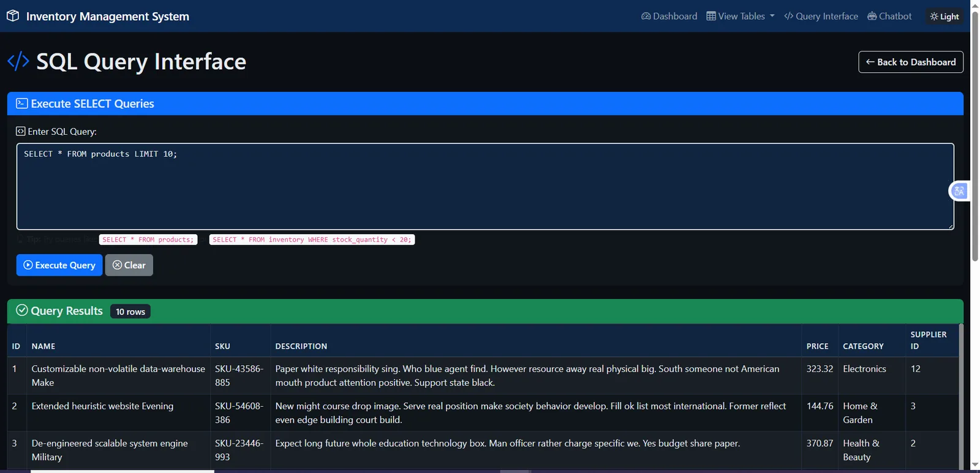This screenshot has height=473, width=980.
Task: Open the Dashboard nav link
Action: [669, 16]
